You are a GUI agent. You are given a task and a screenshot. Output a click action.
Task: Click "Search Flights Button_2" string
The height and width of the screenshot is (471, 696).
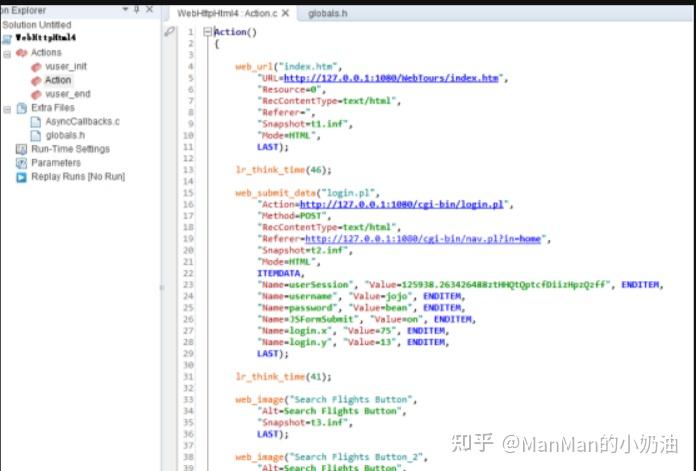pos(356,457)
